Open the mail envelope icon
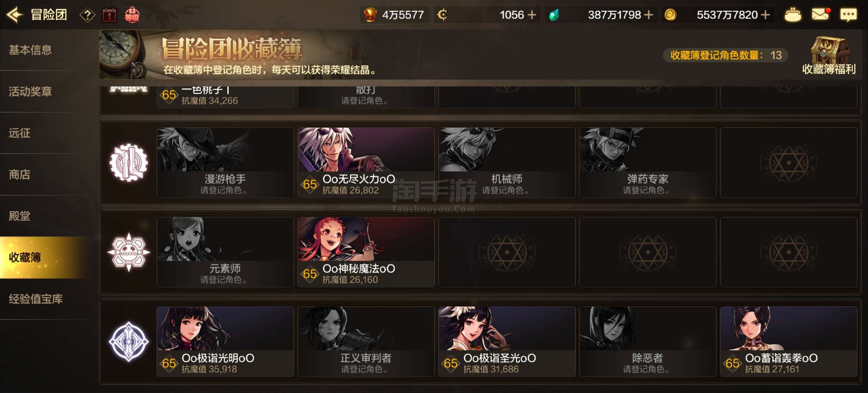Image resolution: width=868 pixels, height=393 pixels. [x=821, y=14]
